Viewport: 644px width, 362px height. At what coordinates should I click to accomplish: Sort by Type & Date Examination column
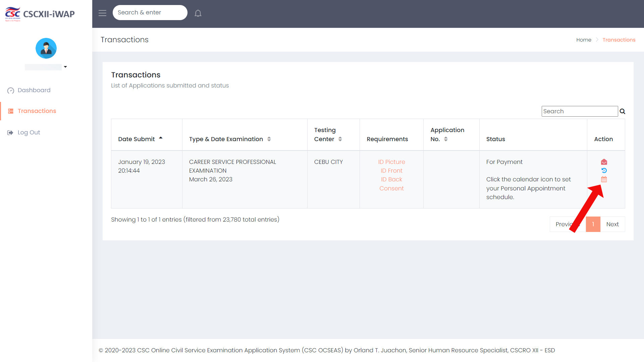click(x=245, y=135)
